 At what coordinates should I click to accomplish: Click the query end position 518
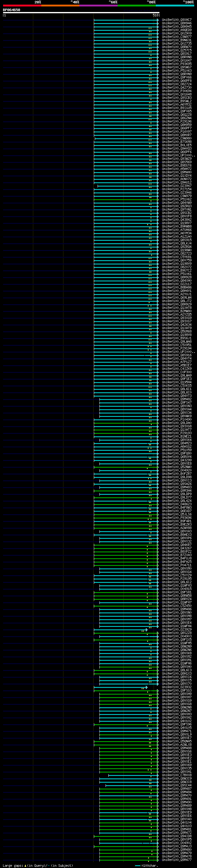point(155,15)
